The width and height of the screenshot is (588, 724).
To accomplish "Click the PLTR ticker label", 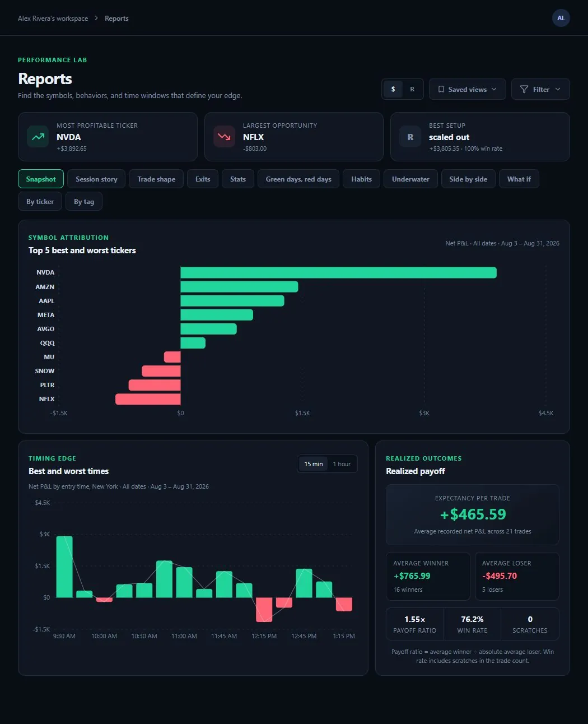I will click(47, 385).
